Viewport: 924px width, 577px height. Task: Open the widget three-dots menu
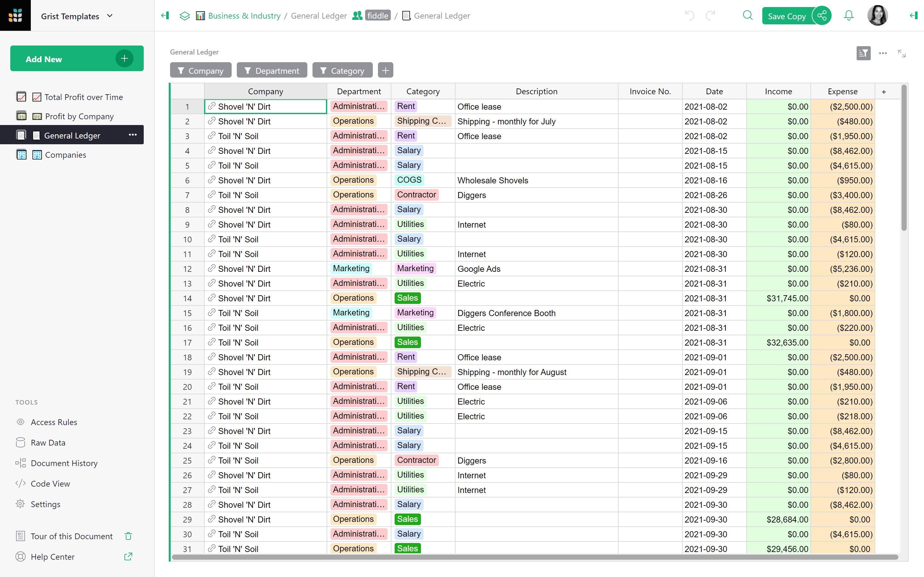[x=882, y=54]
